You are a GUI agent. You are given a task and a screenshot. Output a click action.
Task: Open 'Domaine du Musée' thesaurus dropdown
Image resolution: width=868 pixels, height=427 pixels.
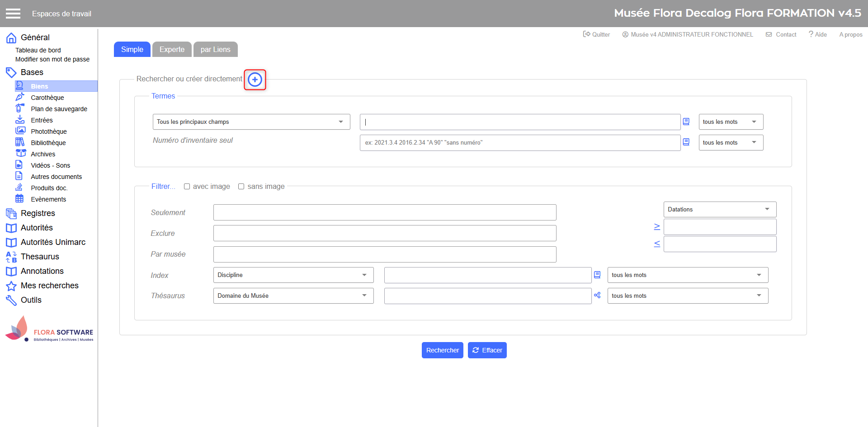coord(293,296)
